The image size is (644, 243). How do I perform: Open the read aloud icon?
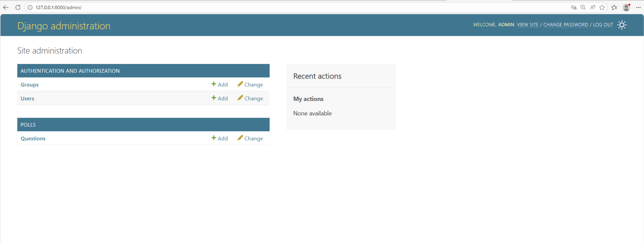pos(592,7)
